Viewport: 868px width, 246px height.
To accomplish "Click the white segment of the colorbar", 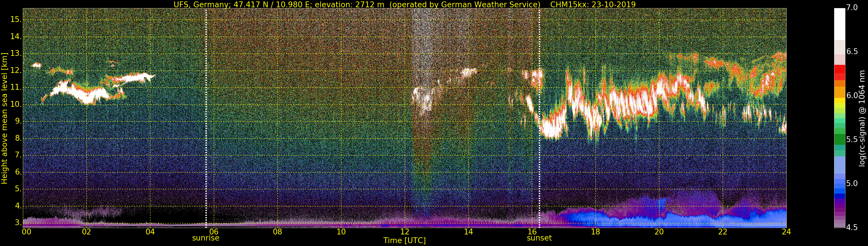I will 839,24.
